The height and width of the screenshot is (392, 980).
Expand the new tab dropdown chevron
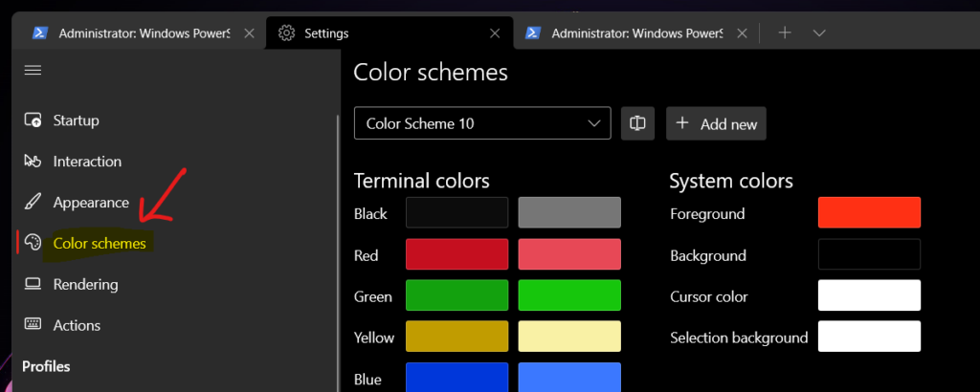point(819,33)
